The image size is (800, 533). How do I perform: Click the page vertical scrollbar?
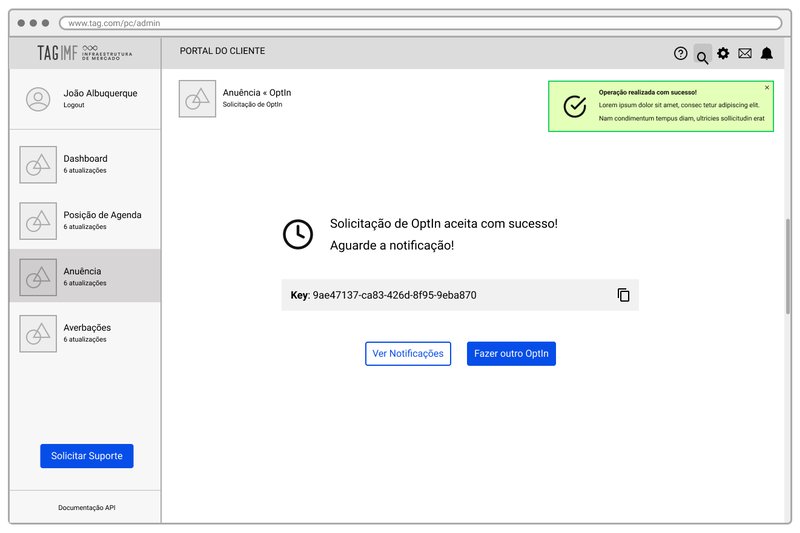point(788,266)
